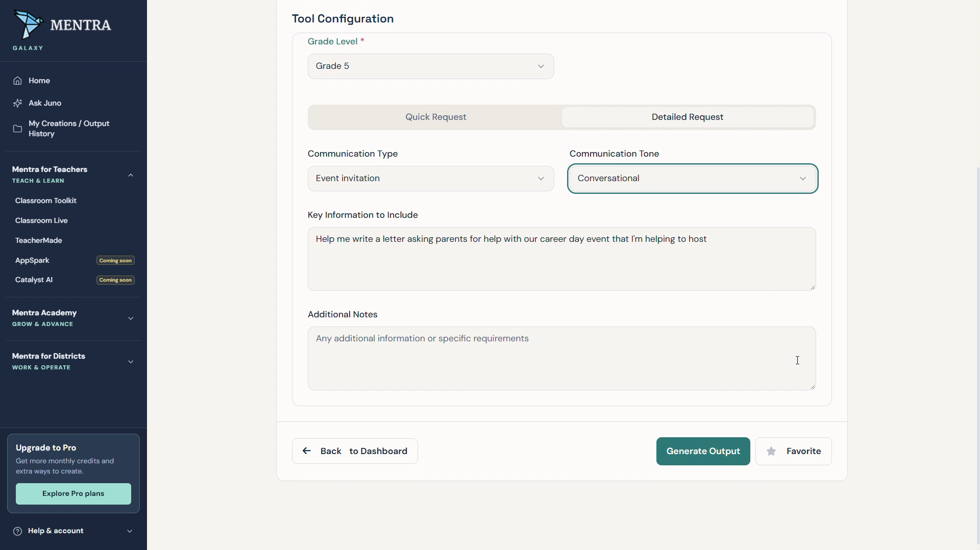The height and width of the screenshot is (550, 980).
Task: Open My Creations / Output History
Action: pos(73,129)
